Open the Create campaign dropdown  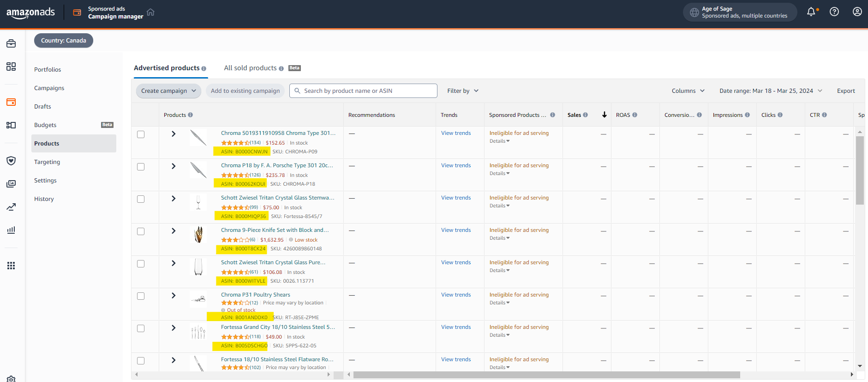tap(168, 91)
